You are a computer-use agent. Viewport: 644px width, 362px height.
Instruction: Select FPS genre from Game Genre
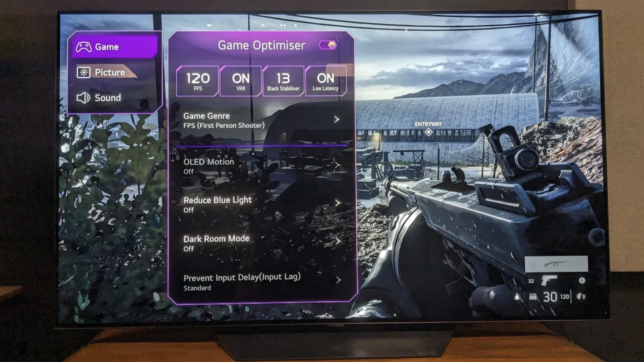(261, 120)
